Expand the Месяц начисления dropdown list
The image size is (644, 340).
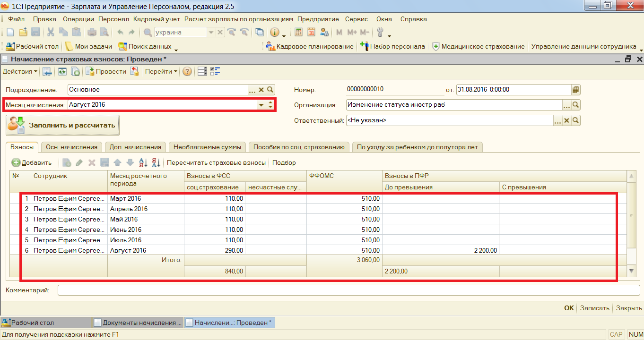pos(261,105)
